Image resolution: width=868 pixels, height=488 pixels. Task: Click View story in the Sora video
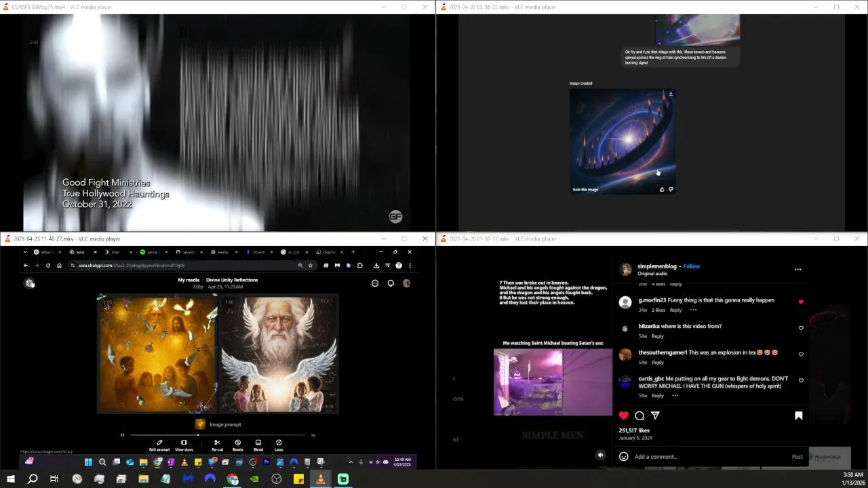click(x=184, y=445)
